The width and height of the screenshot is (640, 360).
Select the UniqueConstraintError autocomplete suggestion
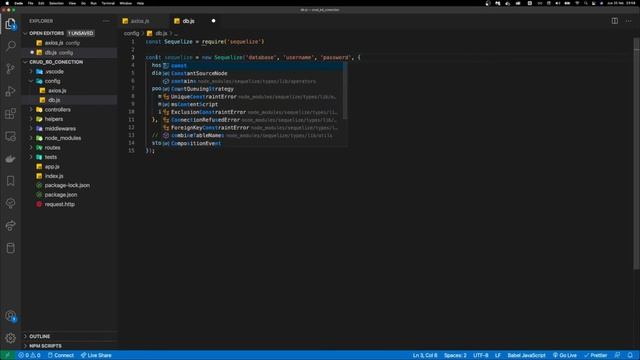[x=253, y=97]
